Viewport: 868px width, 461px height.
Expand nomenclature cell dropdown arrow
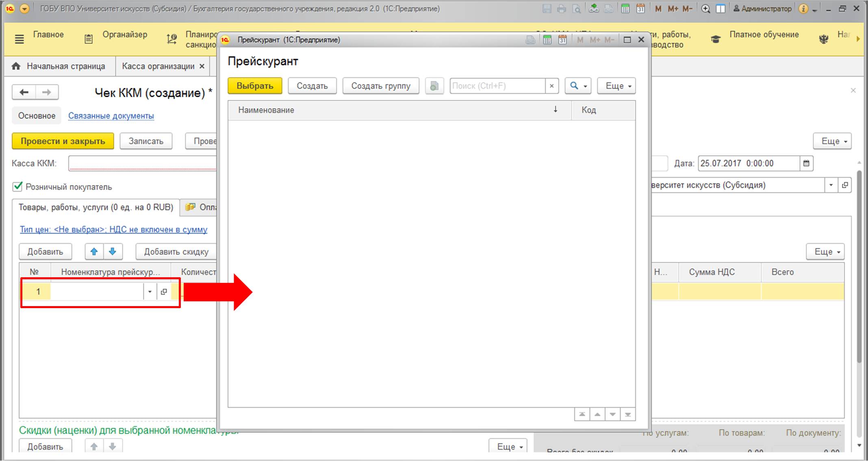coord(150,292)
